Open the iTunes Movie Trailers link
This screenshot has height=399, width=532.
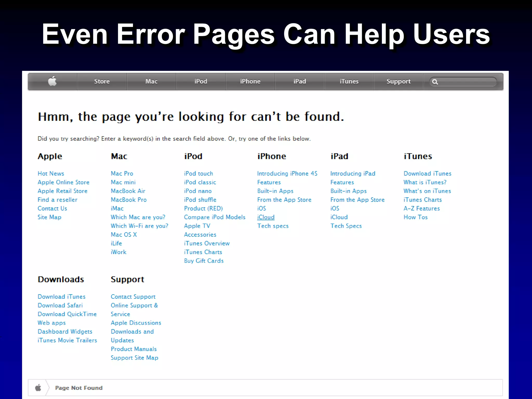tap(67, 340)
